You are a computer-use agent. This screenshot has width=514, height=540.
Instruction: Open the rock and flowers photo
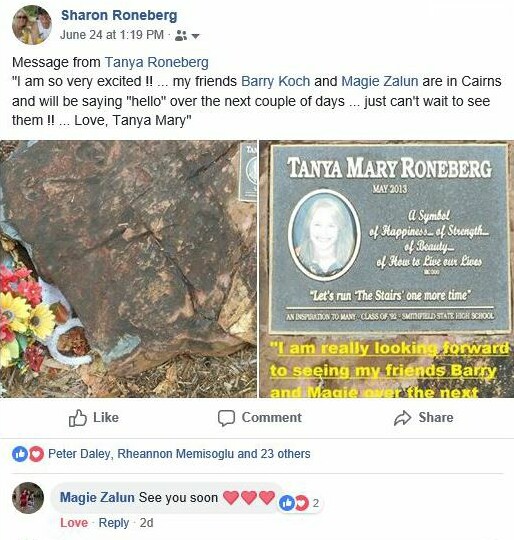(128, 269)
